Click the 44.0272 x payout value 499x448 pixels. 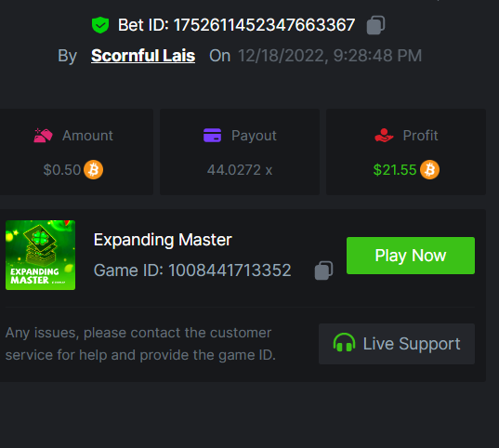pyautogui.click(x=240, y=170)
